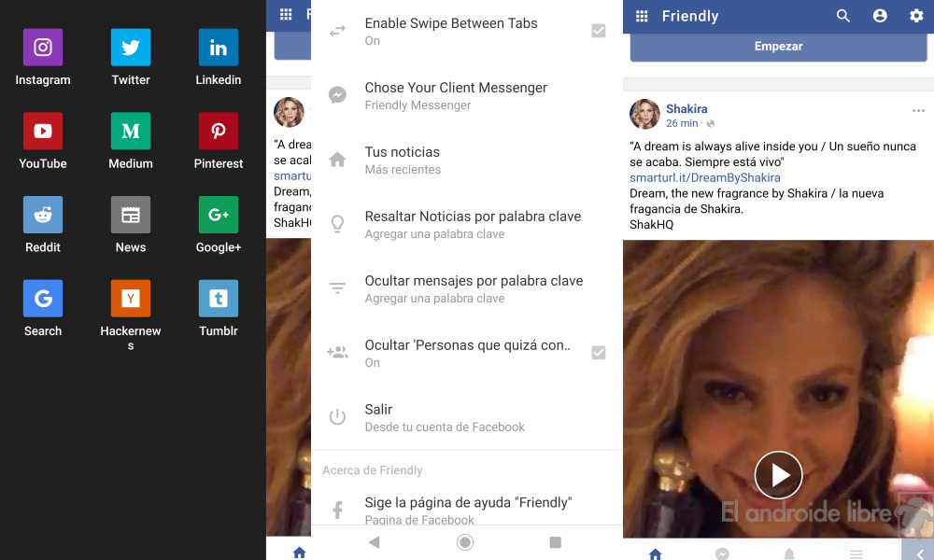Toggle the Enable Swipe Between Tabs checkbox
Screen dimensions: 934x560
pos(599,31)
